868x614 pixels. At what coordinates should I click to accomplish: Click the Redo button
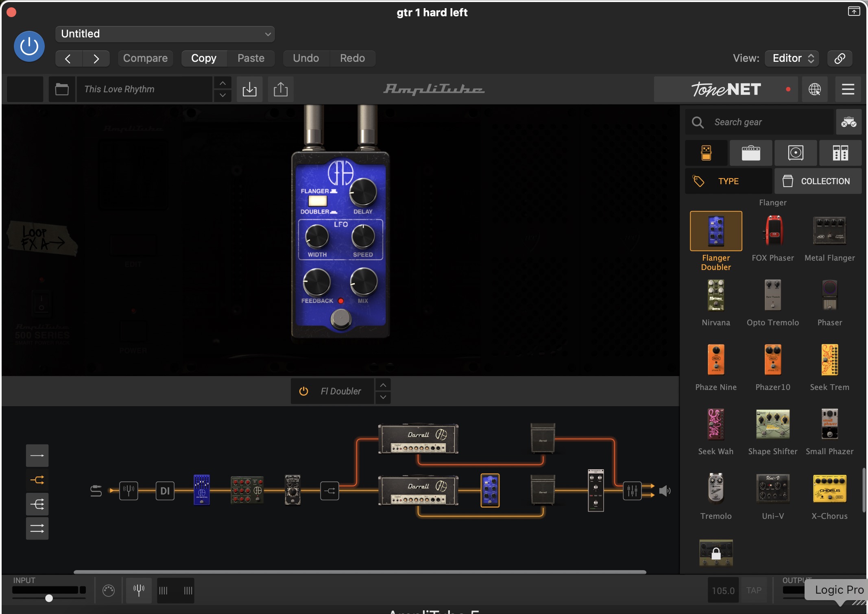352,58
